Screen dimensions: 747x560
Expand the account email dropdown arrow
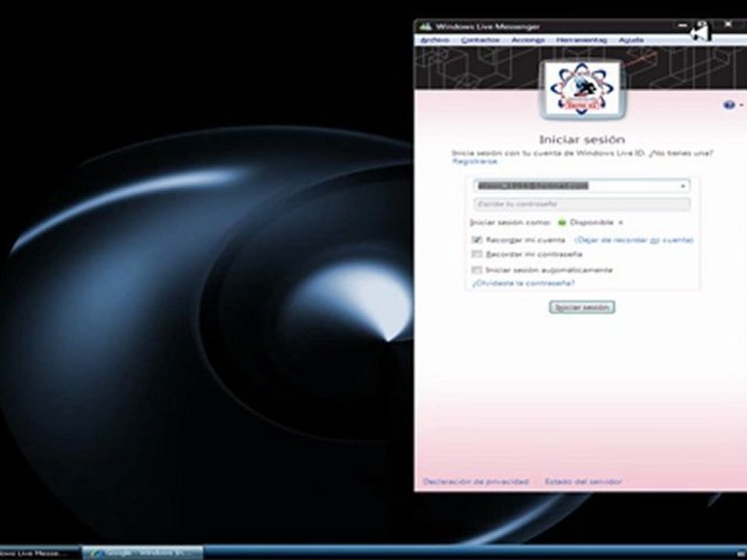pyautogui.click(x=682, y=186)
